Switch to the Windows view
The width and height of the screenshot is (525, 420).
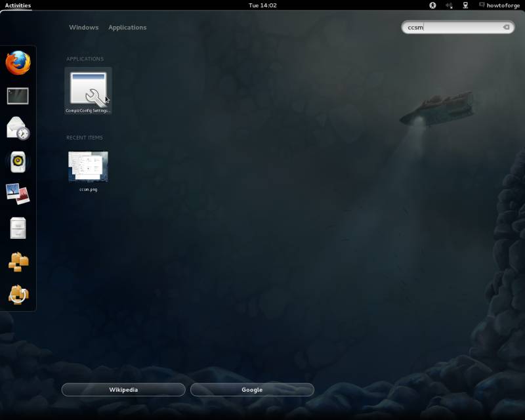(x=83, y=27)
